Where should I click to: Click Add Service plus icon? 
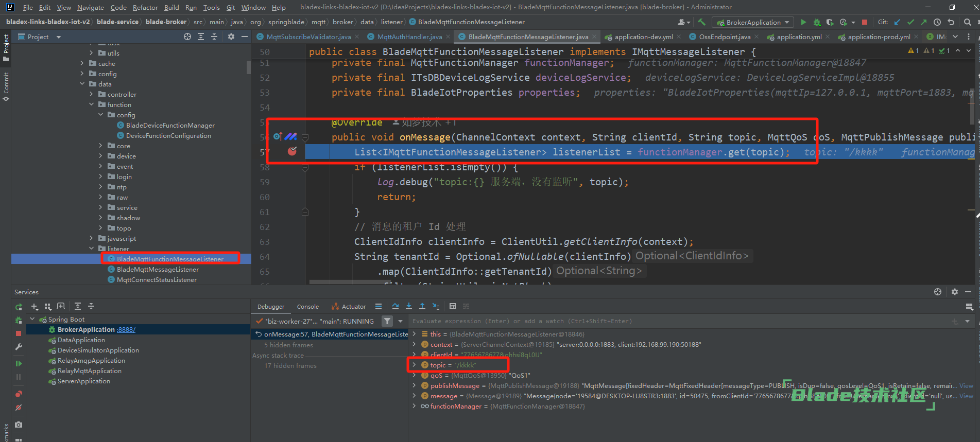35,306
